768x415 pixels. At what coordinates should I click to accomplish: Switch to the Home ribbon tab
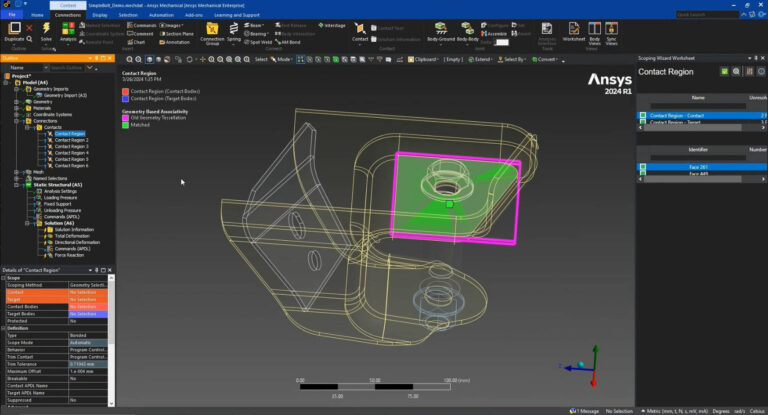click(37, 15)
